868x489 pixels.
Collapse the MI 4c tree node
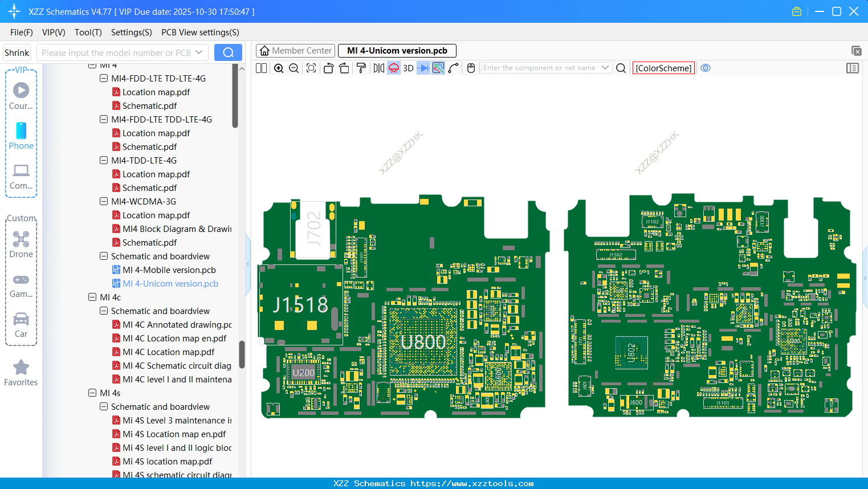[92, 297]
